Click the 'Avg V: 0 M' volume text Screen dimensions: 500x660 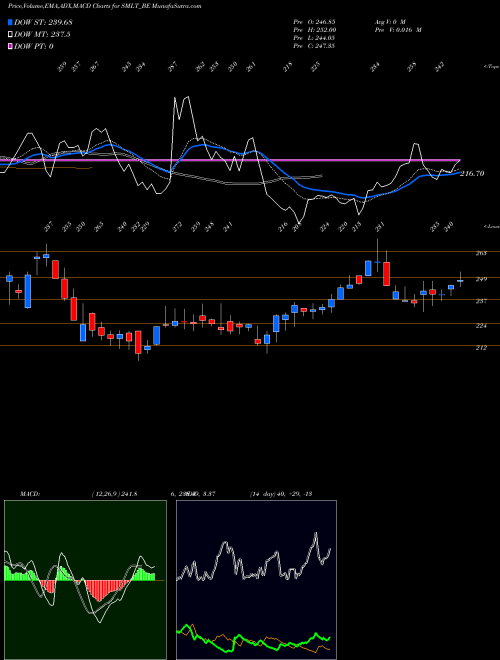389,21
